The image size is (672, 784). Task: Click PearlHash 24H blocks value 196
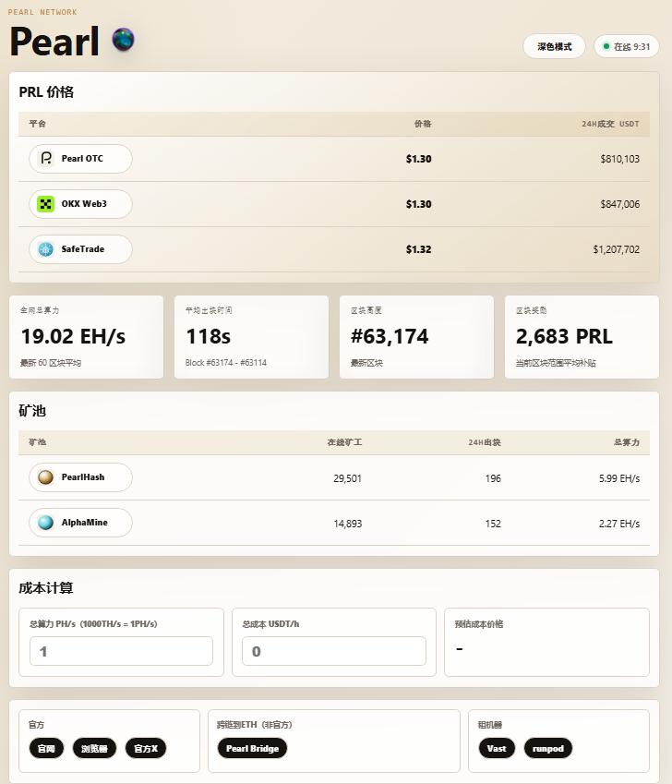[493, 478]
